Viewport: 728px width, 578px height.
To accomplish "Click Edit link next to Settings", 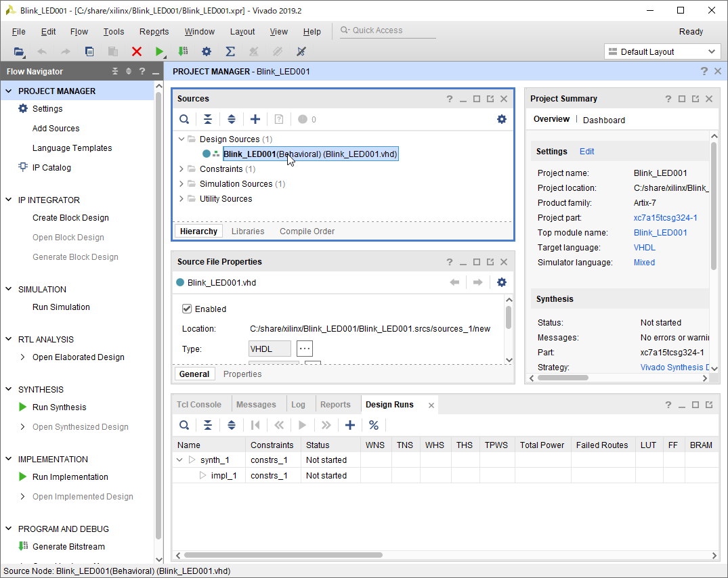I will click(x=586, y=152).
